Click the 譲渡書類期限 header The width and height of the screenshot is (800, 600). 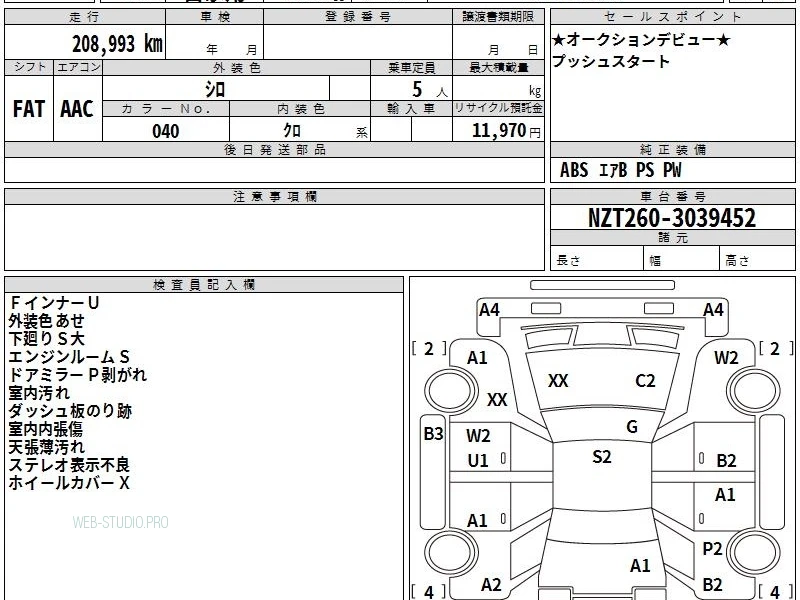point(498,17)
